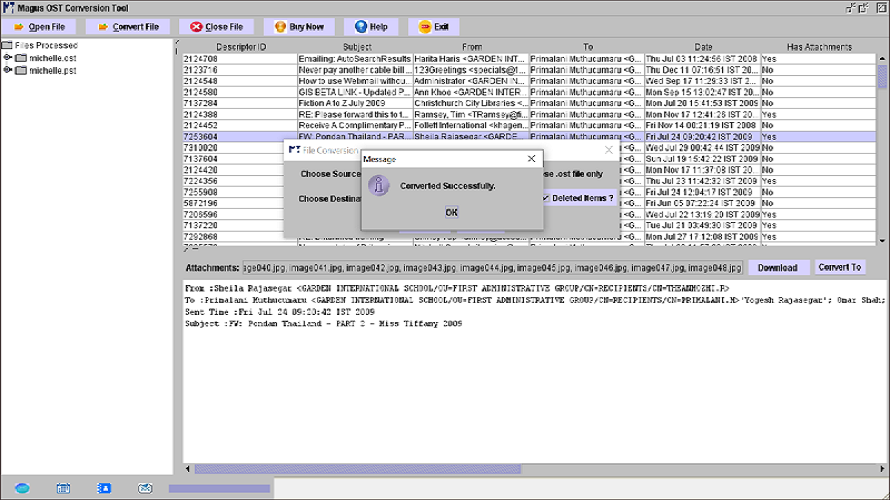
Task: Toggle the Deleted Items checkbox
Action: click(x=546, y=198)
